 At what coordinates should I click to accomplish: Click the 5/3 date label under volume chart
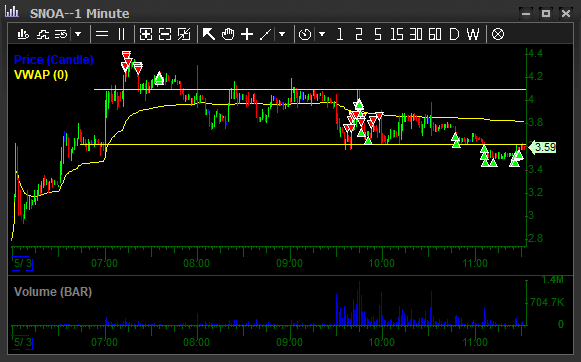tap(22, 342)
